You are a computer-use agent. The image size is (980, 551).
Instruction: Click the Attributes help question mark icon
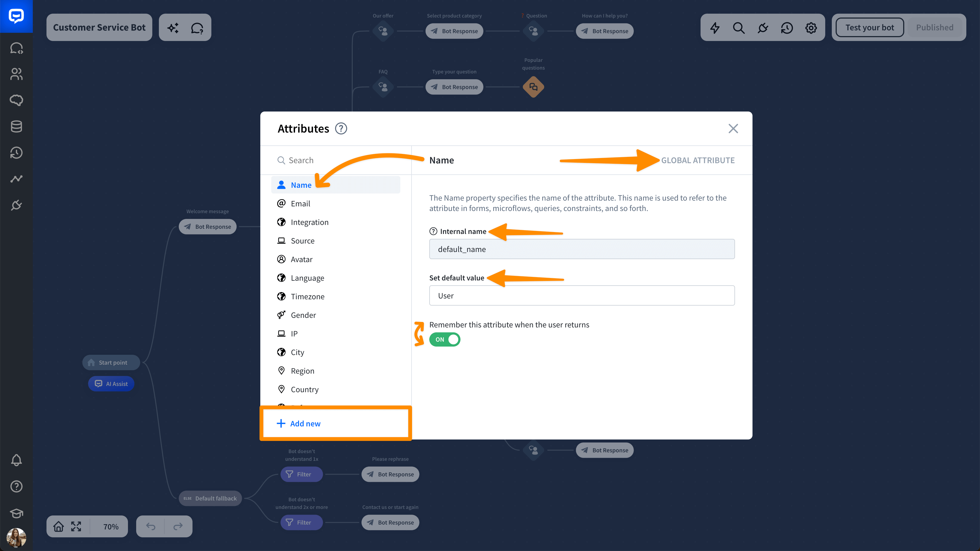[x=341, y=128]
